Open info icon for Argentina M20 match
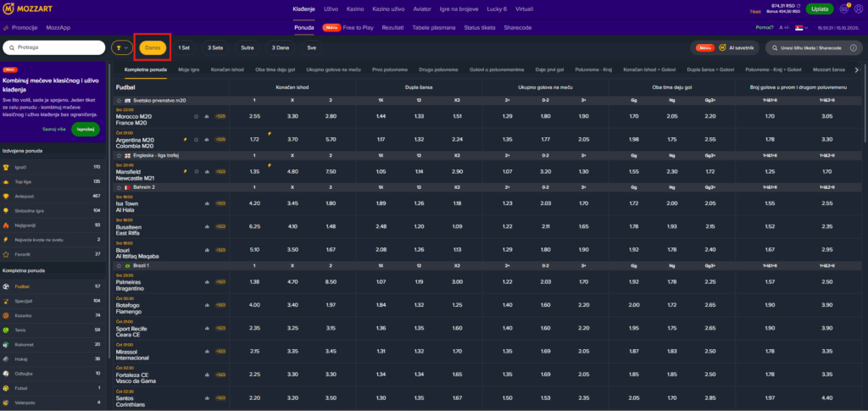 [x=196, y=139]
